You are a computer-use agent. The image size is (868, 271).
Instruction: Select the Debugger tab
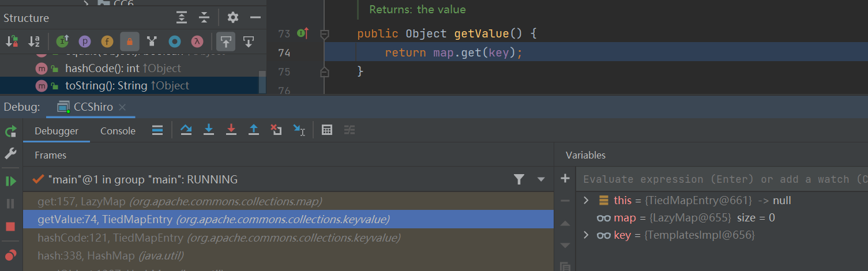pyautogui.click(x=57, y=131)
